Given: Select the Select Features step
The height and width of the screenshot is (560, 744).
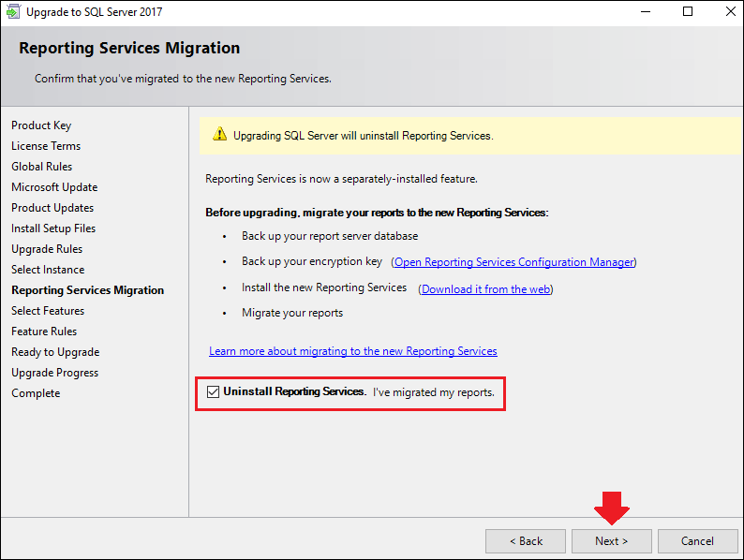Looking at the screenshot, I should tap(48, 311).
